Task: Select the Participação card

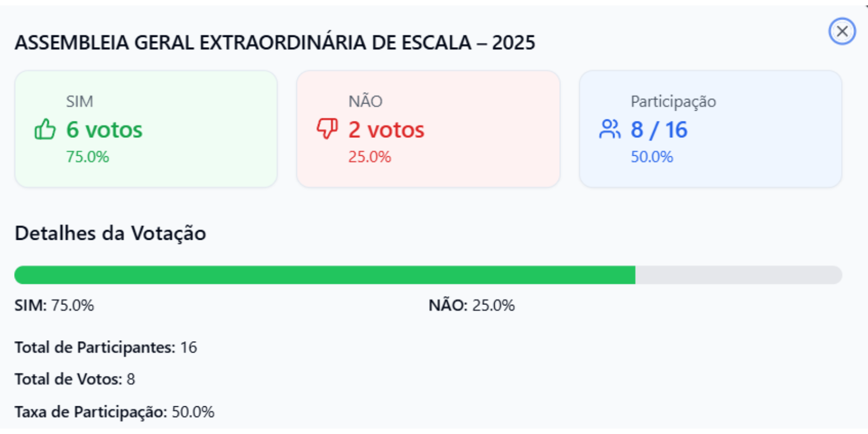Action: coord(710,129)
